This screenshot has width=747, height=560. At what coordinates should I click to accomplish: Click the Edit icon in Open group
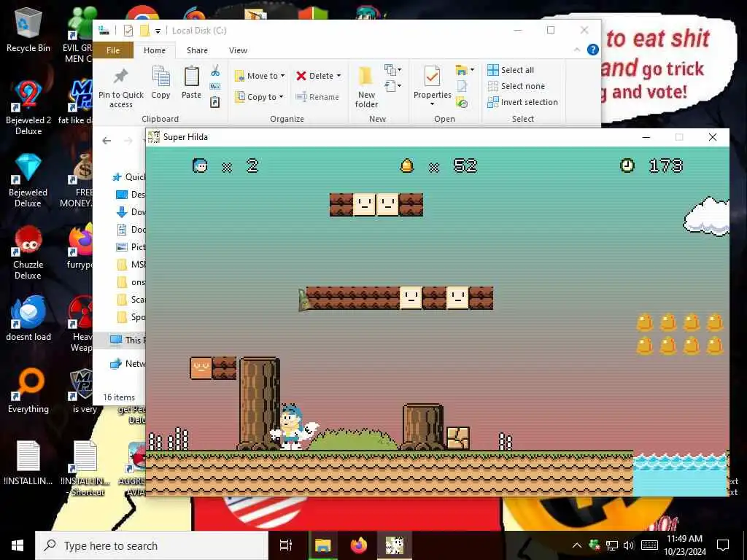(x=462, y=86)
